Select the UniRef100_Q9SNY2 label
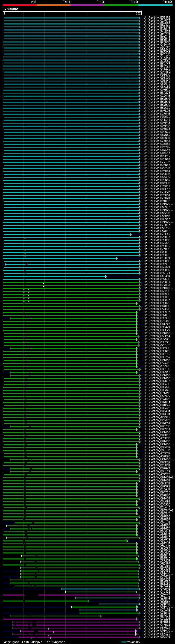175x644 pixels. (x=157, y=351)
